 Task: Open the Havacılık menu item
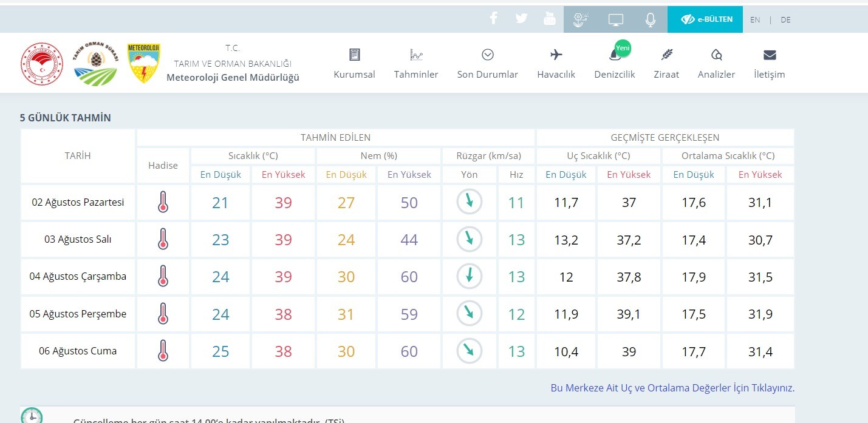556,64
